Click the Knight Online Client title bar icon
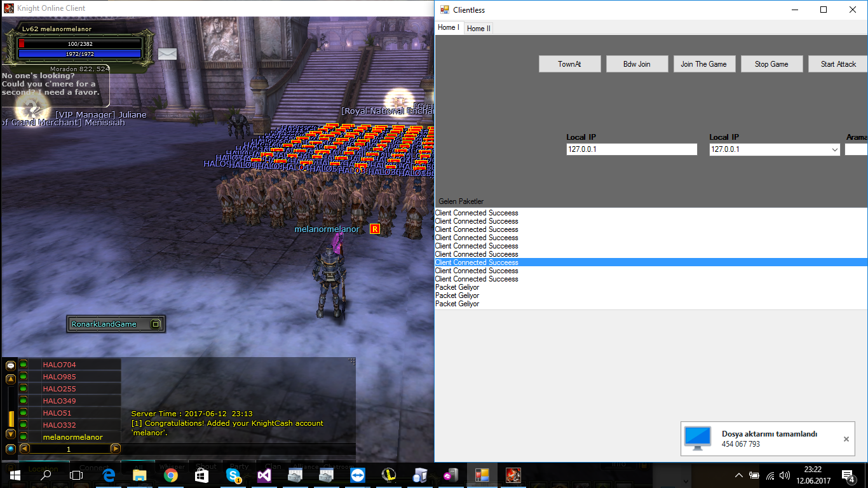 coord(9,8)
